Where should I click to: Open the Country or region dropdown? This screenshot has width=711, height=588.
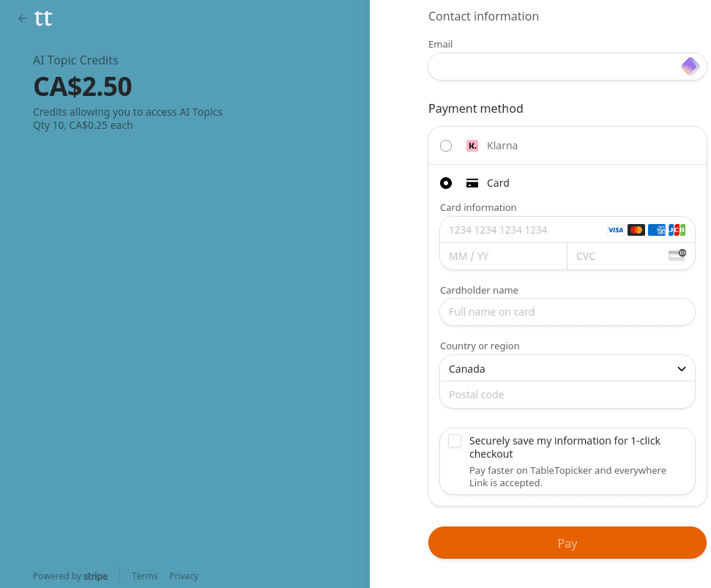tap(567, 369)
